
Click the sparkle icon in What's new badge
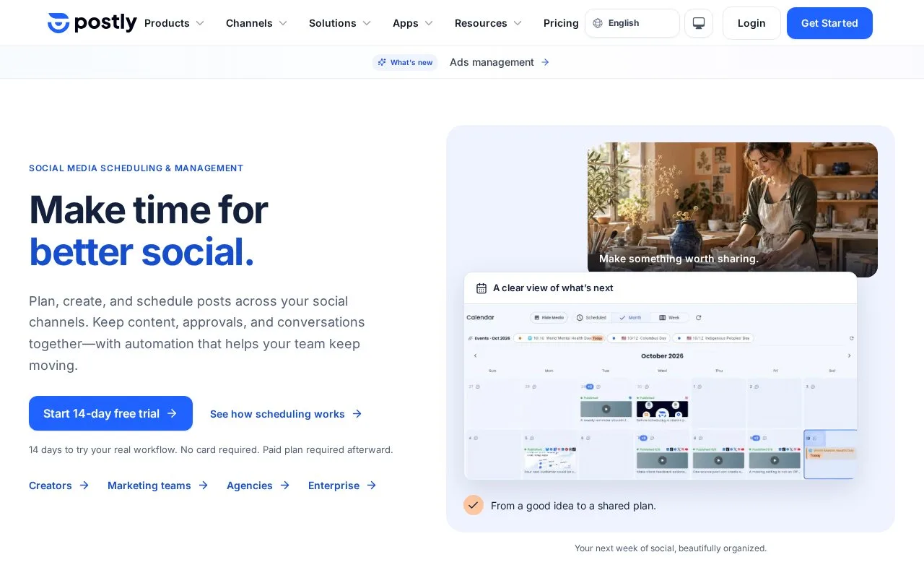pos(382,62)
